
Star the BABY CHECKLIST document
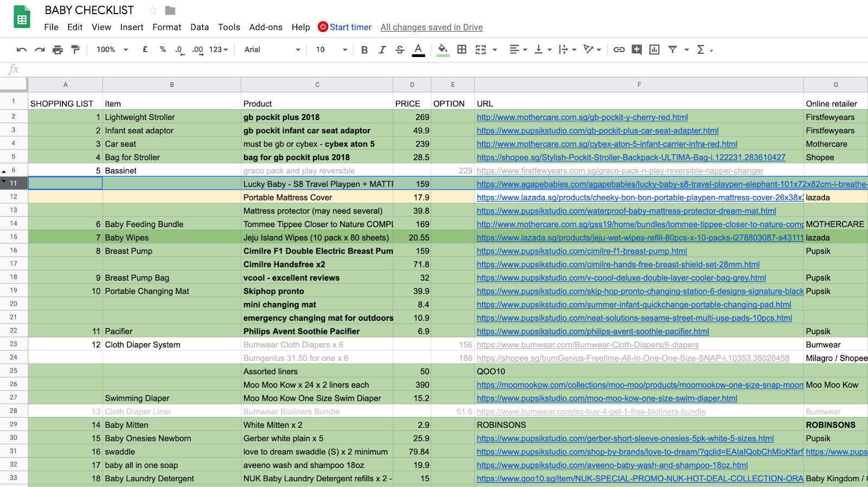point(153,10)
